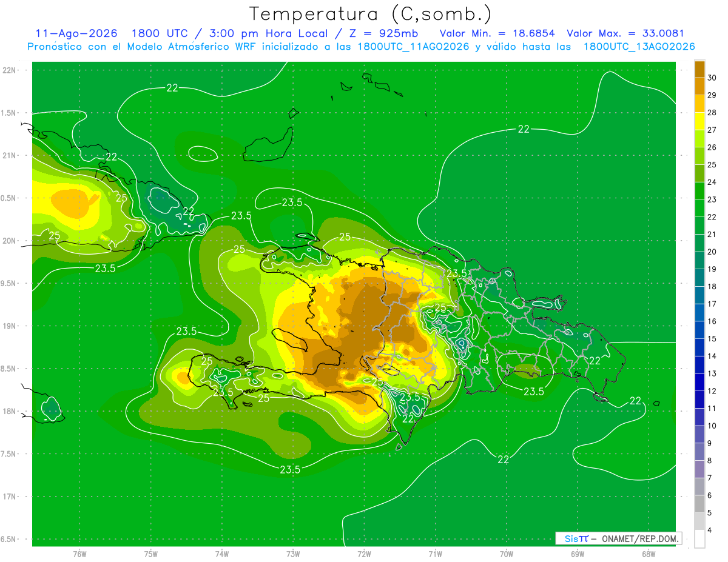
Task: Click the "19N" latitude axis label
Action: 10,326
